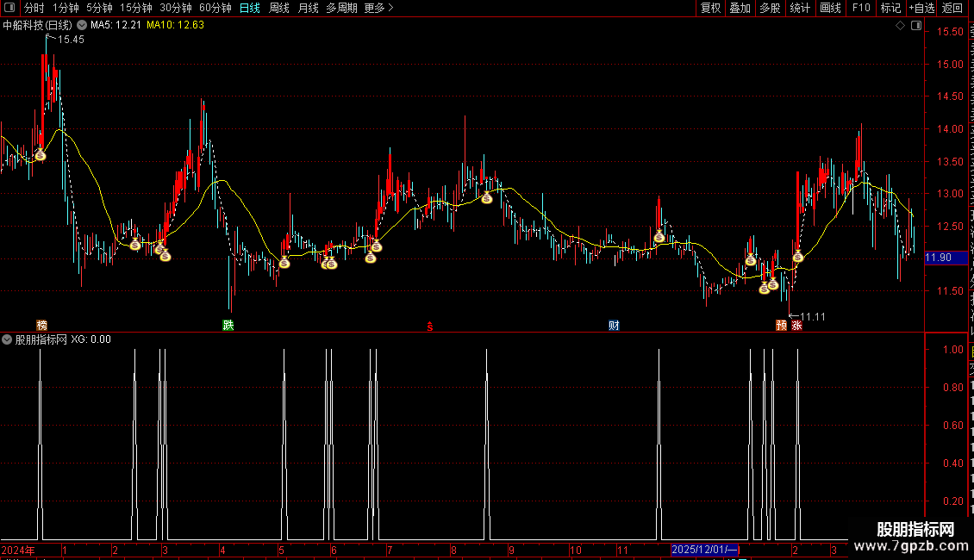Click money bag signal at August price peak

487,198
